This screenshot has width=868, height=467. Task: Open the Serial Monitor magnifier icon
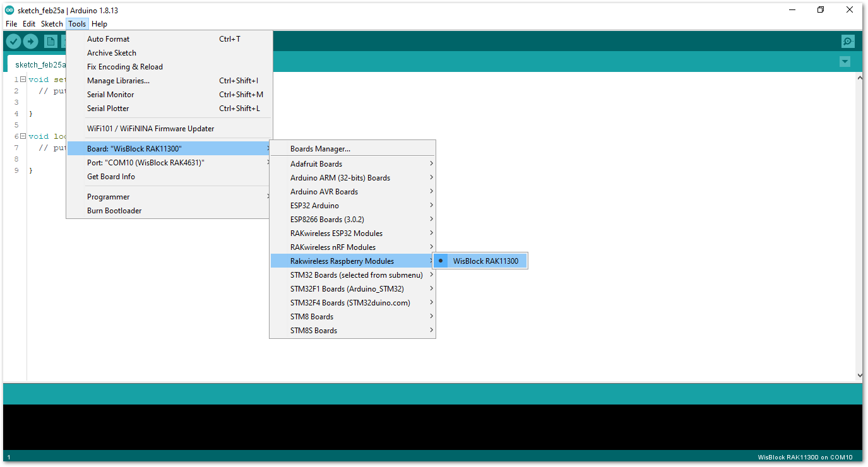(x=848, y=41)
